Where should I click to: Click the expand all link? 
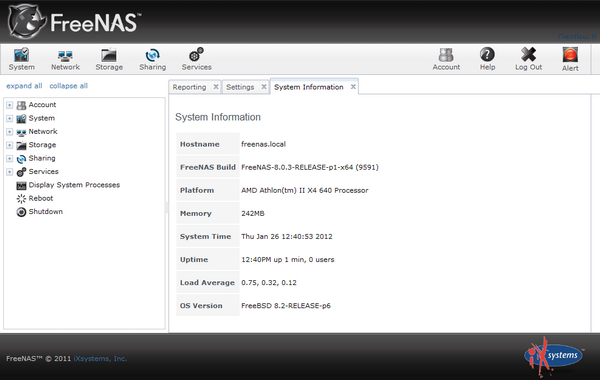[x=24, y=86]
